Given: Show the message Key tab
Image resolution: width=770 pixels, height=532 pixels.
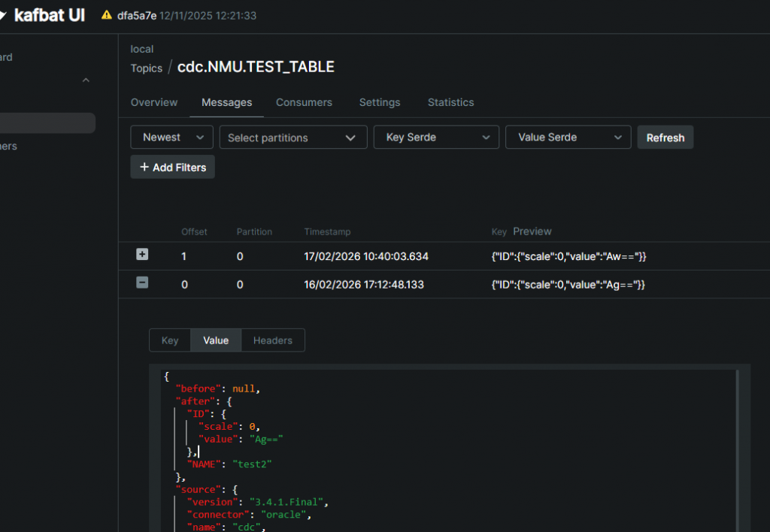Looking at the screenshot, I should [x=170, y=340].
